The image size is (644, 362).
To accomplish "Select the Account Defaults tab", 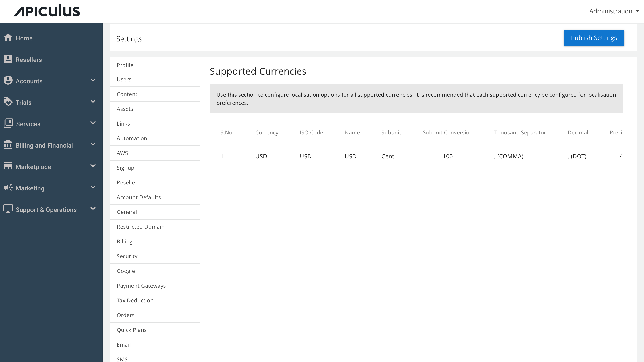I will (155, 197).
